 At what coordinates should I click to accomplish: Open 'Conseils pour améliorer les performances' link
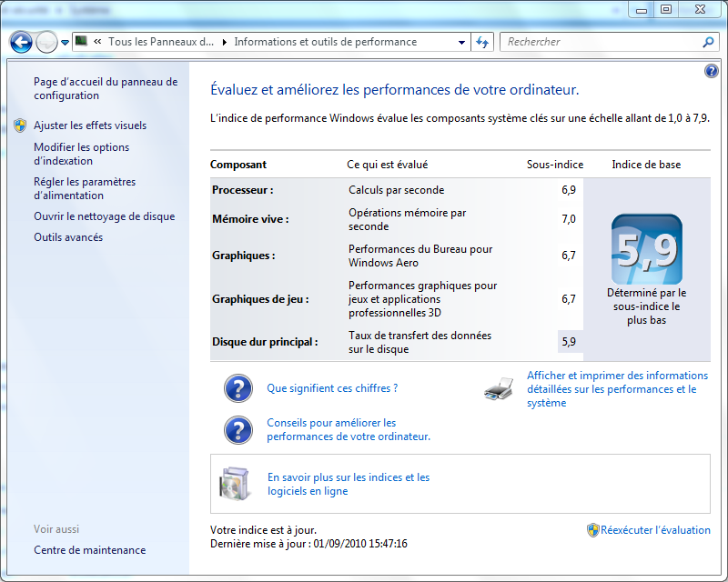[x=349, y=430]
